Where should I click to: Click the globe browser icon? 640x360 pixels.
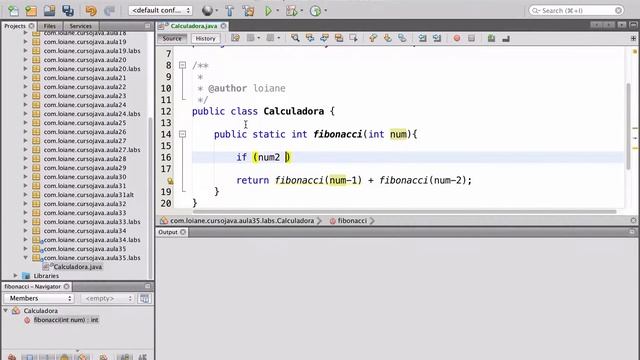207,11
